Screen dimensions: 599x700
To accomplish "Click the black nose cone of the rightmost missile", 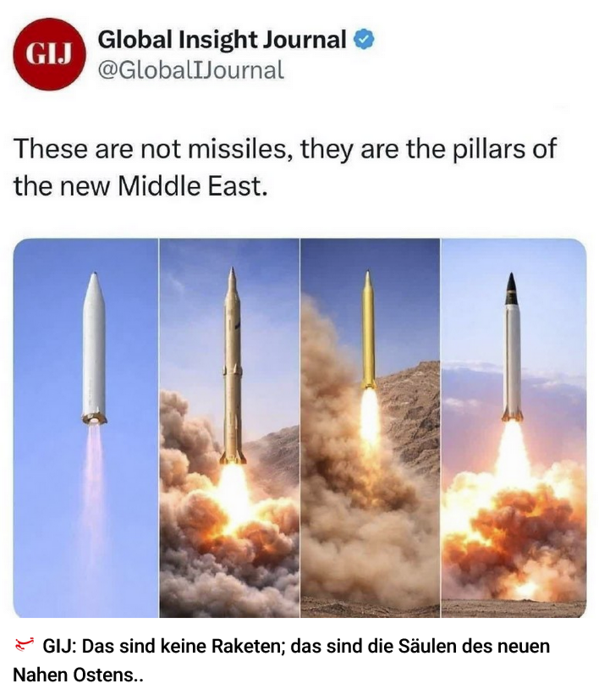I will point(512,289).
